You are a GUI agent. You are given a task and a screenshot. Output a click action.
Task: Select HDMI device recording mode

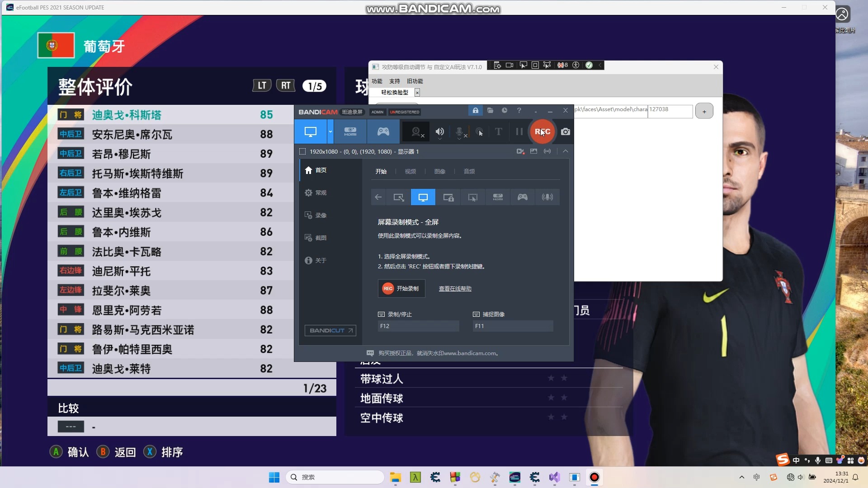pos(350,131)
